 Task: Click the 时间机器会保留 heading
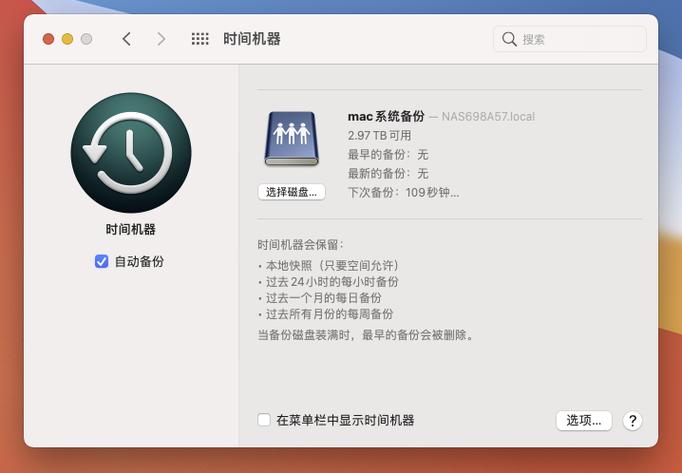(300, 245)
